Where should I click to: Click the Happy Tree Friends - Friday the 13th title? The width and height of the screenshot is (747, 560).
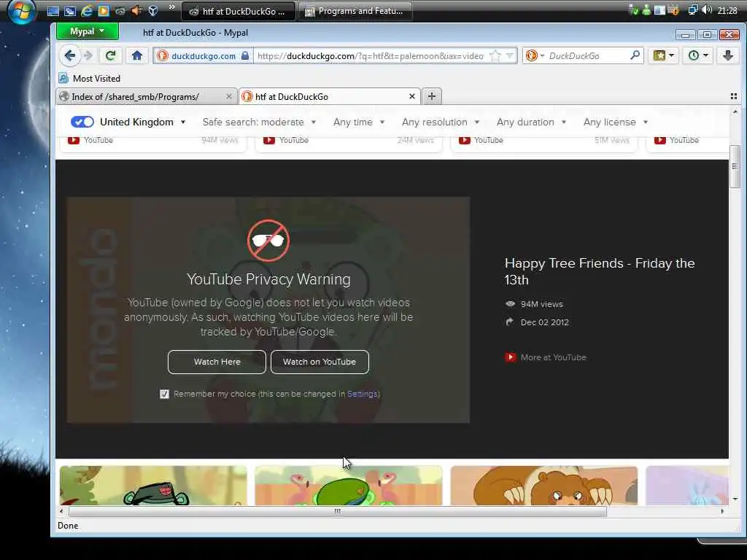coord(600,271)
